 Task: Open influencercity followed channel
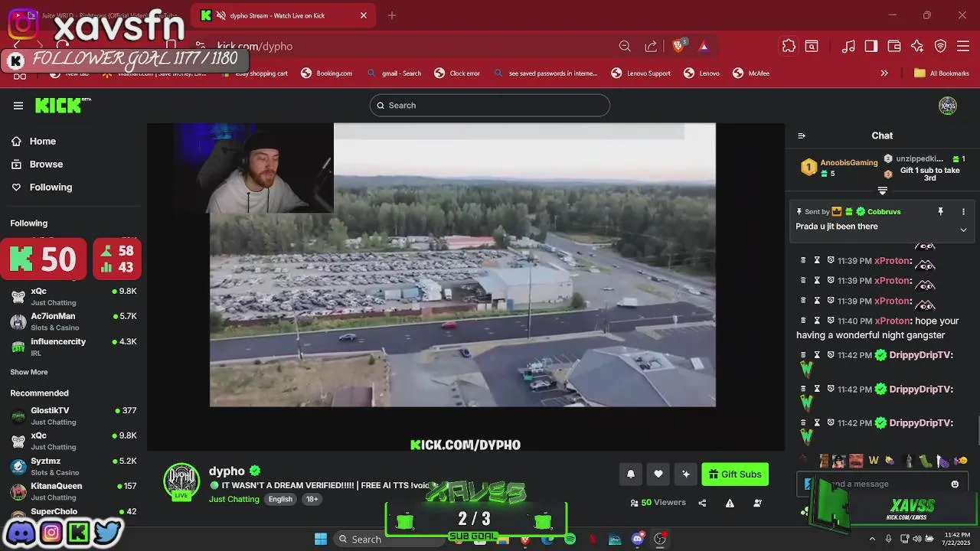click(73, 347)
